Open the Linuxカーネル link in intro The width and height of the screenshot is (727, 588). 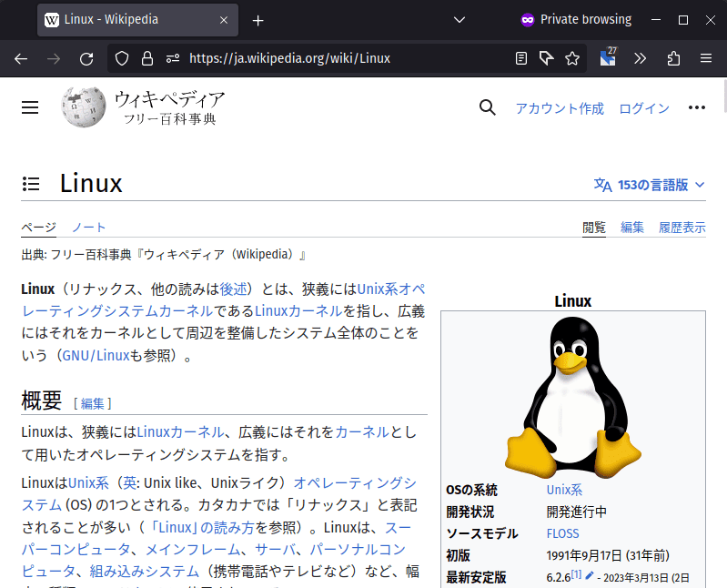[298, 310]
